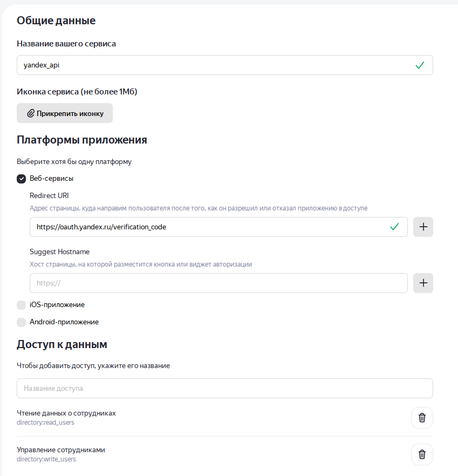Viewport: 458px width, 476px height.
Task: Click the Платформы приложения section heading
Action: pyautogui.click(x=81, y=139)
